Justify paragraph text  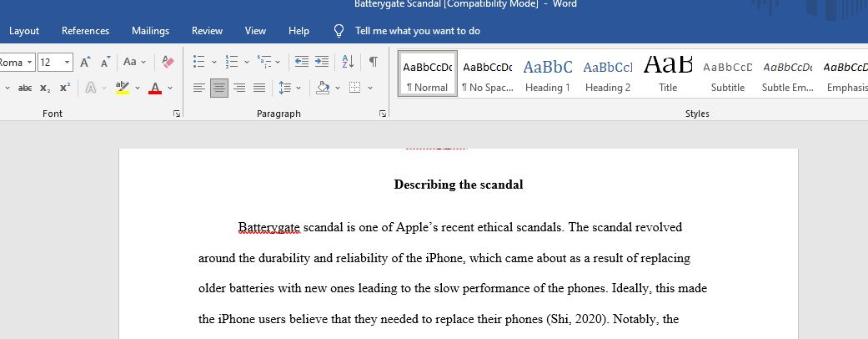(x=259, y=88)
